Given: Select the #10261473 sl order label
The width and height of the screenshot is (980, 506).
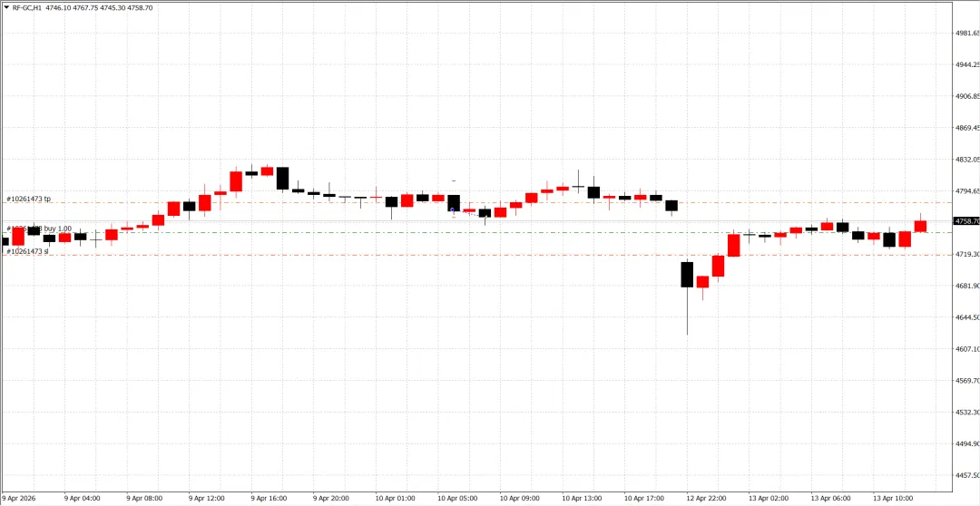Looking at the screenshot, I should pos(27,251).
